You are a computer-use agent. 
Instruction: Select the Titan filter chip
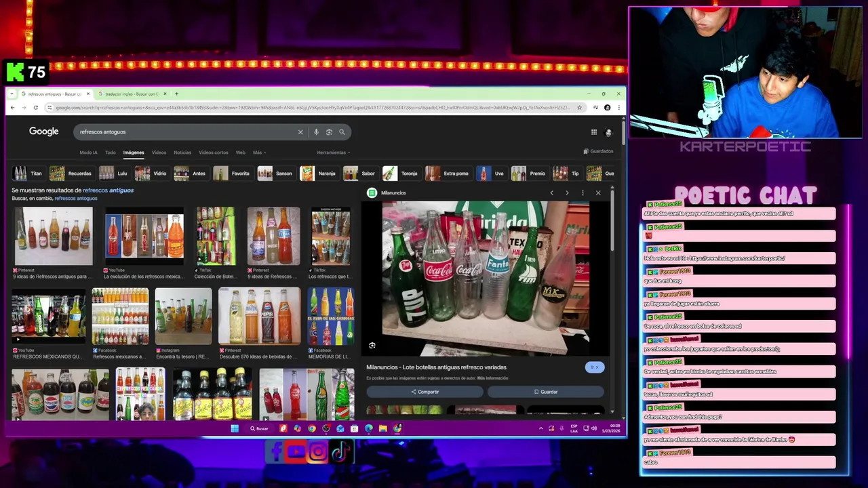[28, 174]
